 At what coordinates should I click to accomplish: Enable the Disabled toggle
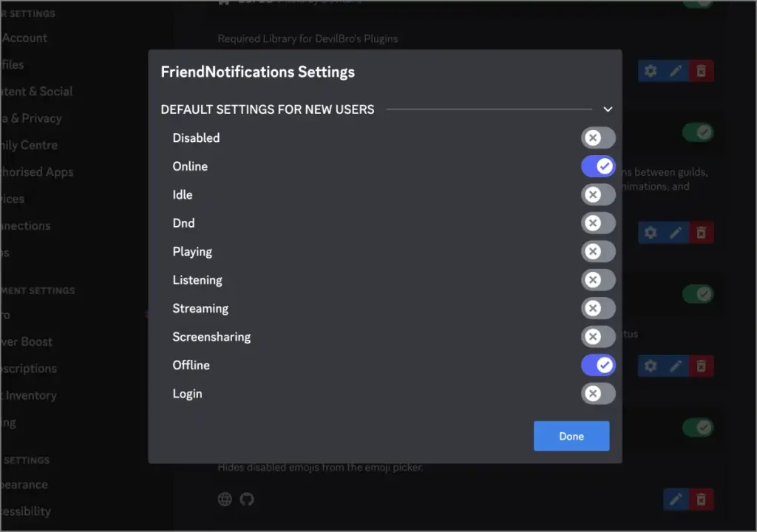tap(597, 137)
